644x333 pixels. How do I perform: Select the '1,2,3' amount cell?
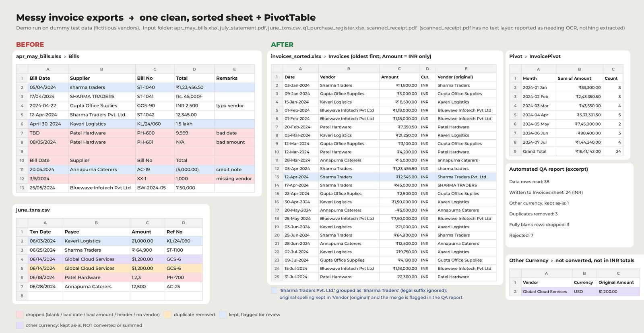click(x=147, y=277)
